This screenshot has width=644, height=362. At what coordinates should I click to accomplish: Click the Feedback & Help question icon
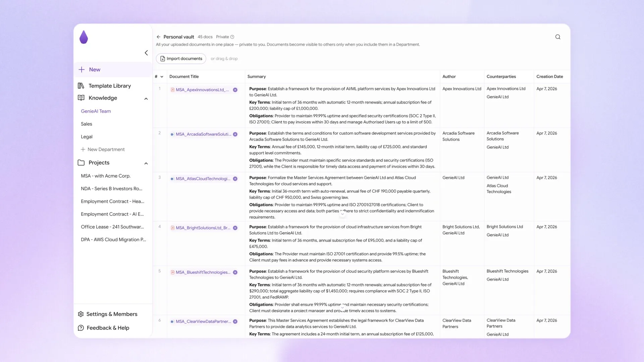click(81, 328)
